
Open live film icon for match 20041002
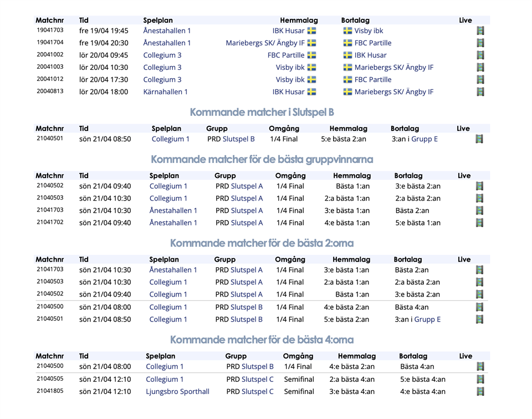480,55
